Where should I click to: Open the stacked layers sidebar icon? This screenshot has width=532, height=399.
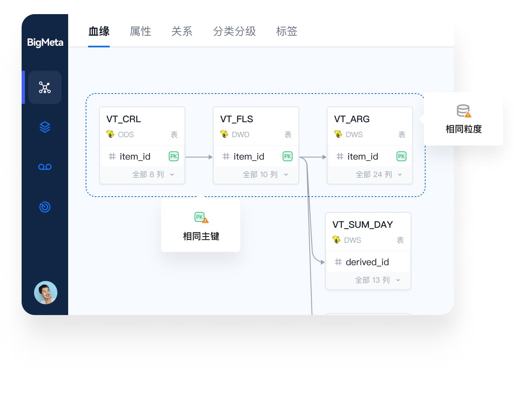pyautogui.click(x=45, y=127)
